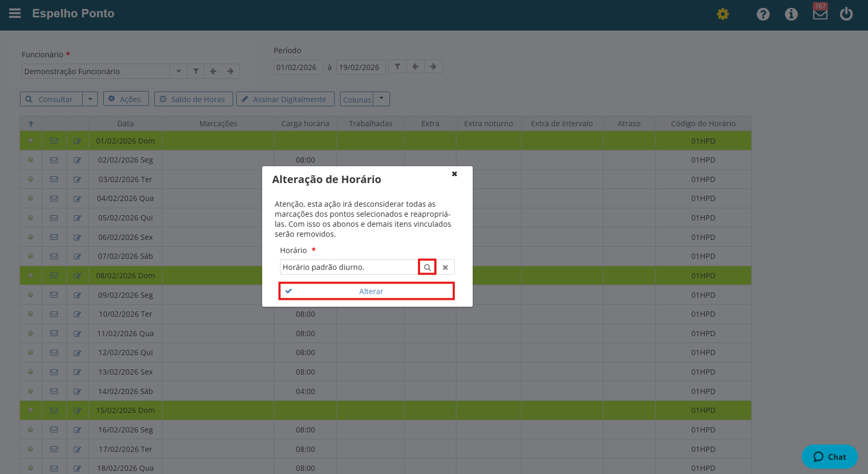This screenshot has height=474, width=868.
Task: Open envelope icon for 10/02/2026 Ter row
Action: point(54,315)
